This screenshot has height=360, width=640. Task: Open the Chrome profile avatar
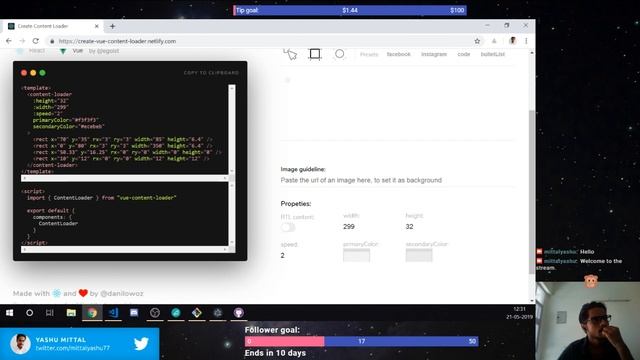tap(513, 41)
